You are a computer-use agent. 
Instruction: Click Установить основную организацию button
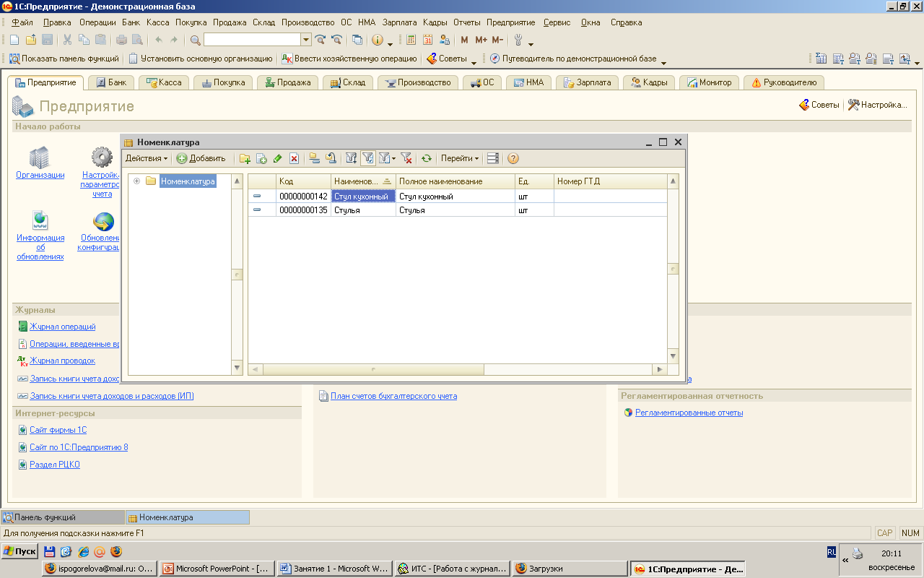pyautogui.click(x=201, y=59)
